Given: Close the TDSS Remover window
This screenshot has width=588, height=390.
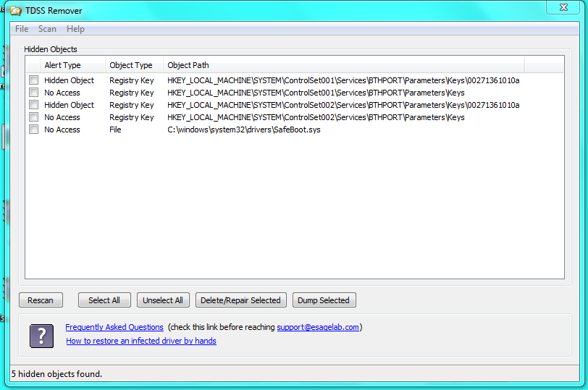Looking at the screenshot, I should click(x=563, y=7).
